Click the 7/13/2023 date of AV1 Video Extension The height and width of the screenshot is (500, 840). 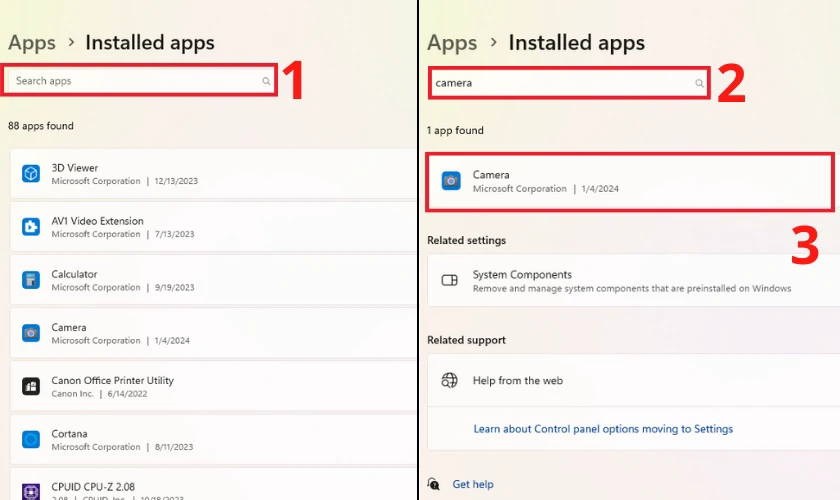175,234
